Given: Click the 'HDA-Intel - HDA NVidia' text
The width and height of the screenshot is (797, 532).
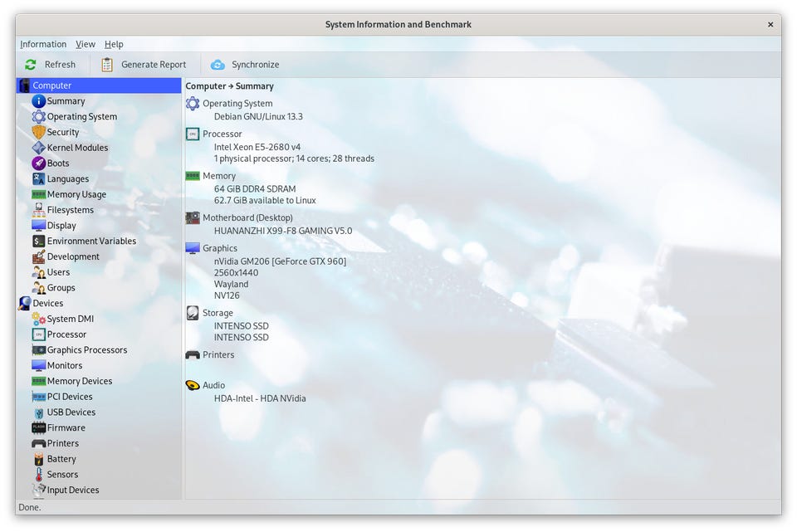Looking at the screenshot, I should tap(260, 398).
